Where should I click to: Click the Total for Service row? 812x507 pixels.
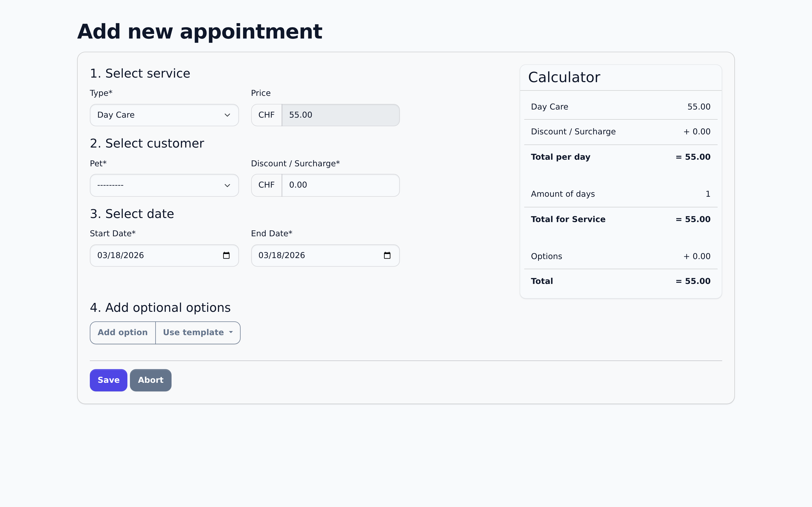pos(620,219)
